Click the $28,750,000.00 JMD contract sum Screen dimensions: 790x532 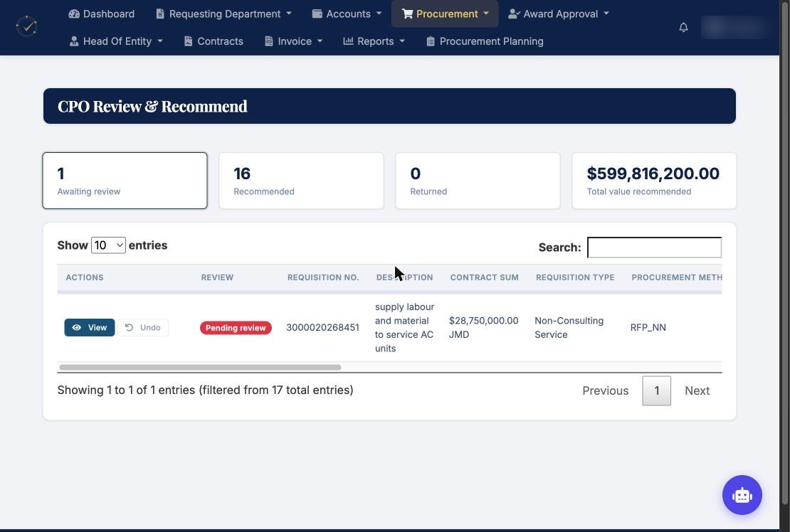click(484, 328)
